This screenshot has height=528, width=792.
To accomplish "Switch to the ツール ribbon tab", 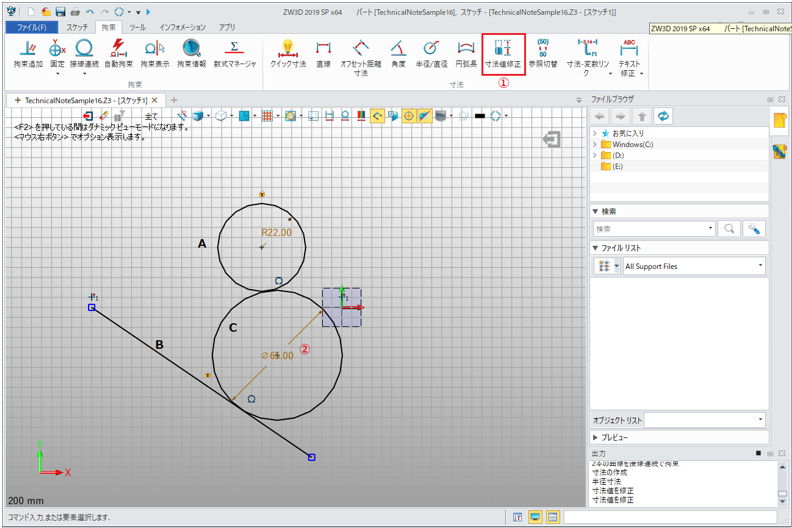I will pos(137,27).
